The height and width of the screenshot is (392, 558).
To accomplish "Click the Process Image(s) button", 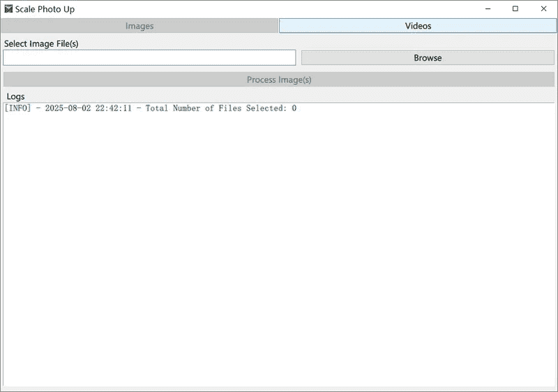I will click(279, 80).
